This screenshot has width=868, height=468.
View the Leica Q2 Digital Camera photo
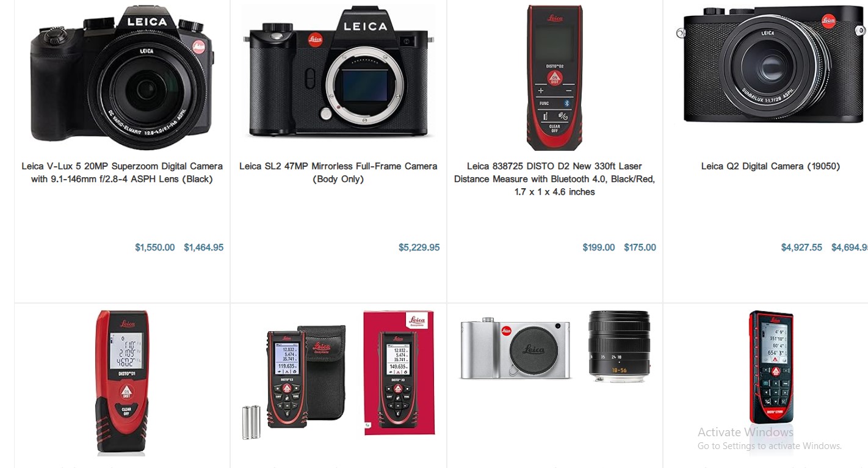tap(772, 65)
